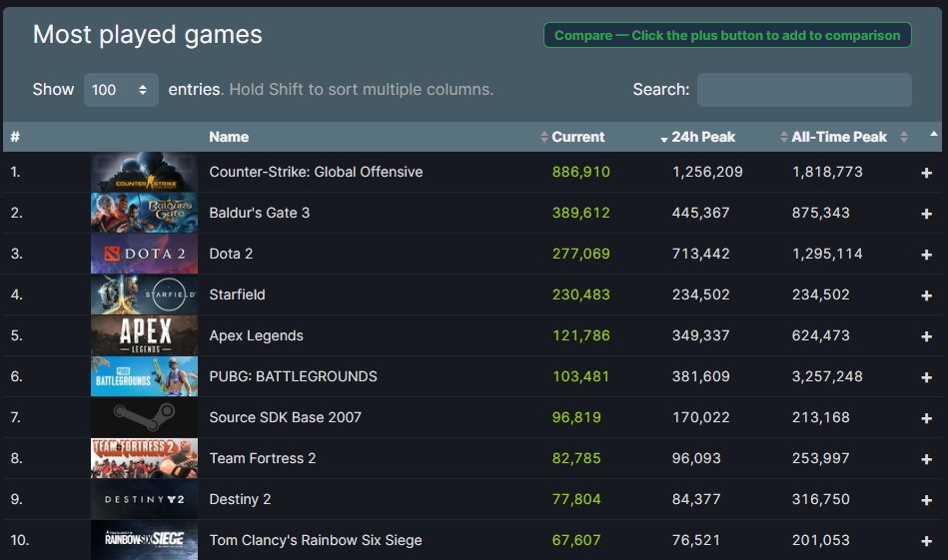Sort table by Name column header
This screenshot has height=560, width=948.
pos(229,137)
